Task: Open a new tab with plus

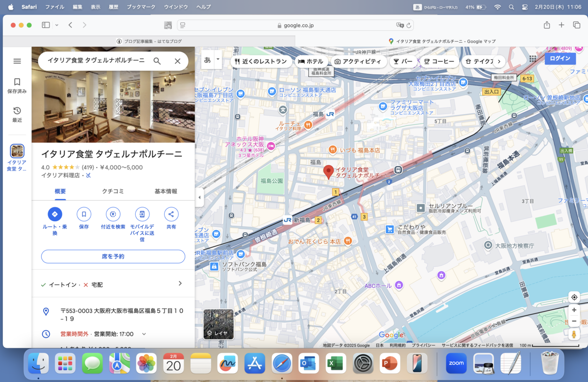Action: [562, 25]
